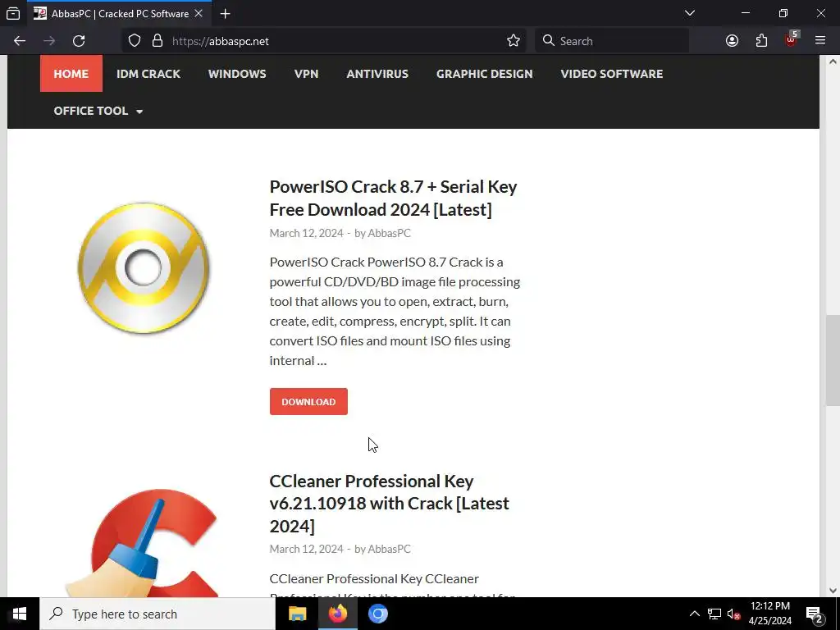
Task: Open the shield tracking protection icon
Action: point(135,41)
